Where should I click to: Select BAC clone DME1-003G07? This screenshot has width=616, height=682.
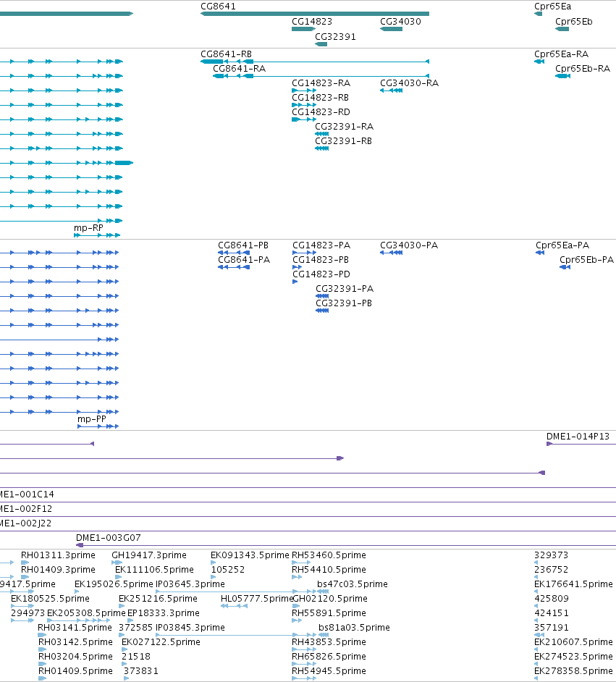pos(346,545)
